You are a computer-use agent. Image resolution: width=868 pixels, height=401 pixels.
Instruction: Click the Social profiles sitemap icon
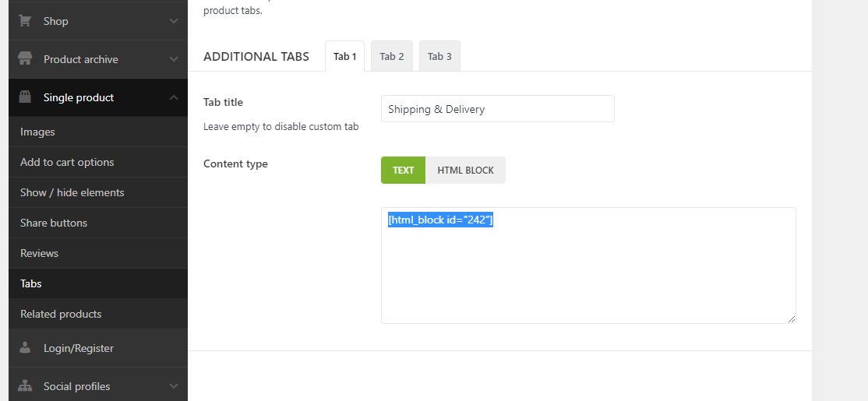(x=25, y=386)
